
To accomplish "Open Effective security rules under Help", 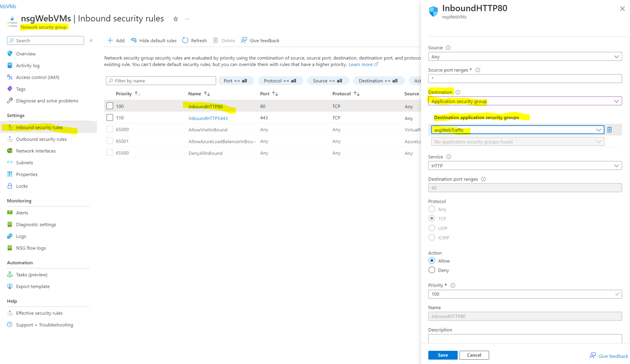I will point(39,313).
